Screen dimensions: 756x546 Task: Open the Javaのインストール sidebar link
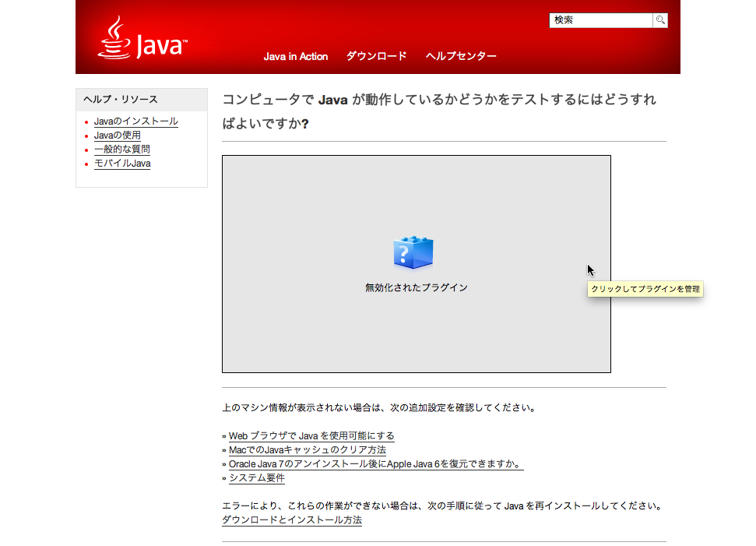click(x=135, y=122)
